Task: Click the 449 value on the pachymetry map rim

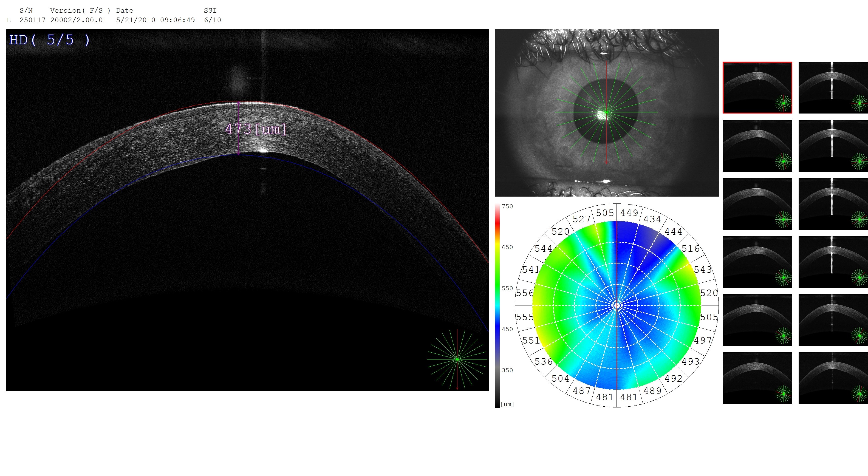Action: click(629, 213)
